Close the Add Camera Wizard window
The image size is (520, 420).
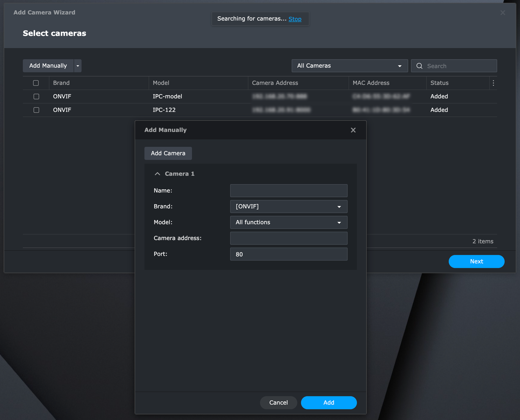click(x=503, y=13)
